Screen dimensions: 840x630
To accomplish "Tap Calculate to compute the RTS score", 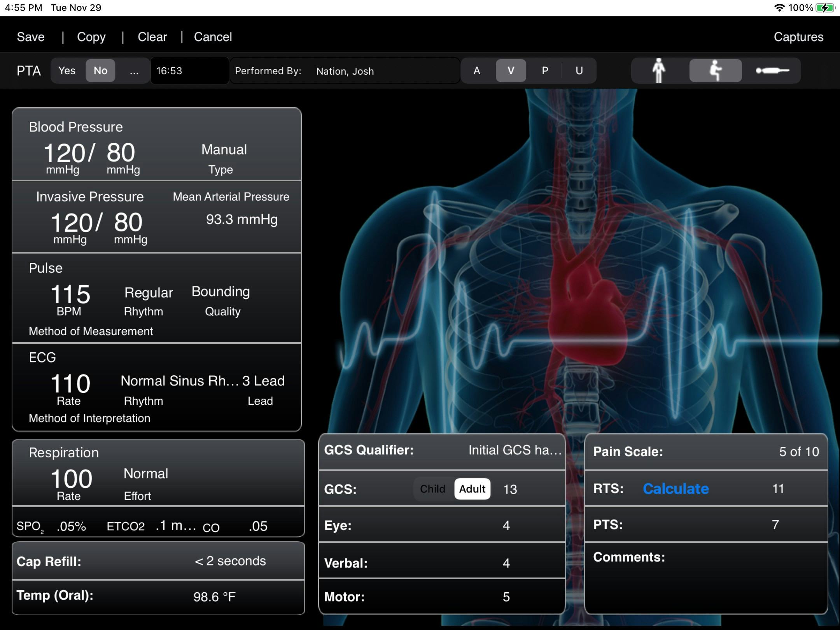I will [675, 488].
